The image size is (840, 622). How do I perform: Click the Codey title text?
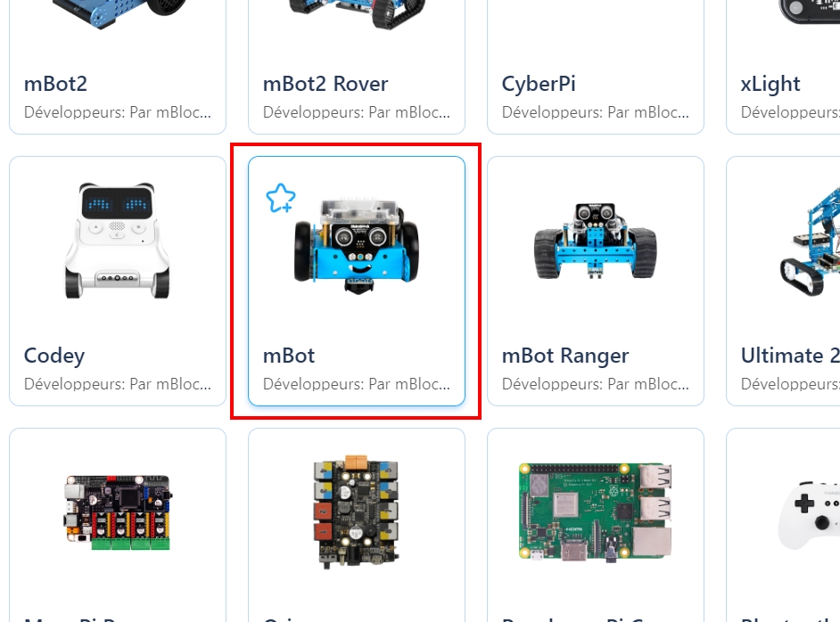tap(54, 356)
